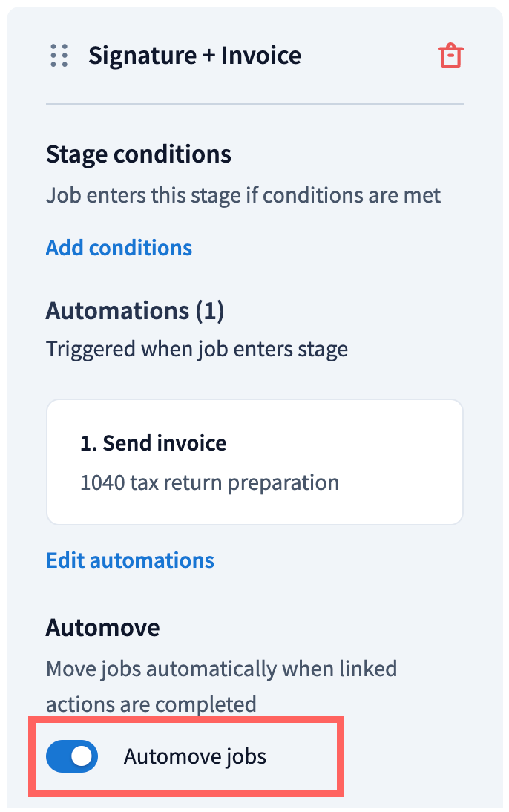Click the Stage conditions heading
509x812 pixels.
click(x=139, y=154)
